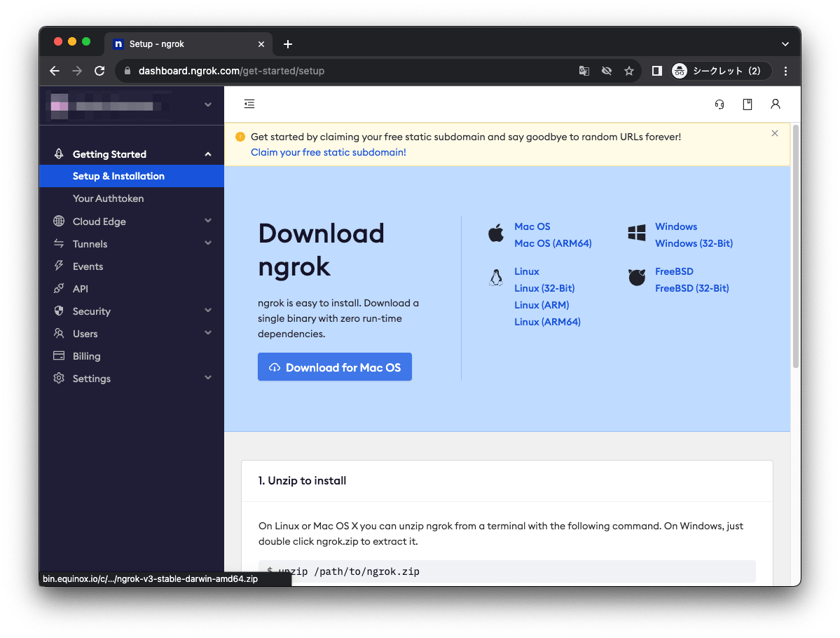Dismiss the static subdomain banner
Screen dimensions: 840x638
click(x=775, y=133)
